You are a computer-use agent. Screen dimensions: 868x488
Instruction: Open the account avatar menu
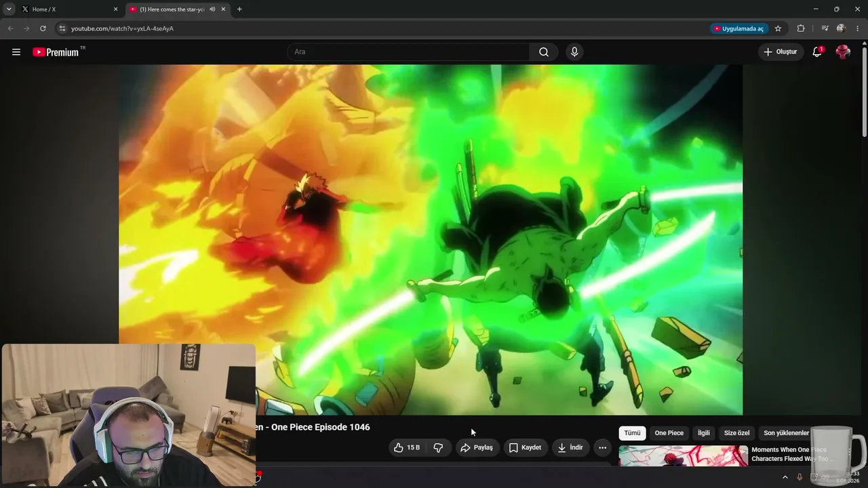click(843, 52)
